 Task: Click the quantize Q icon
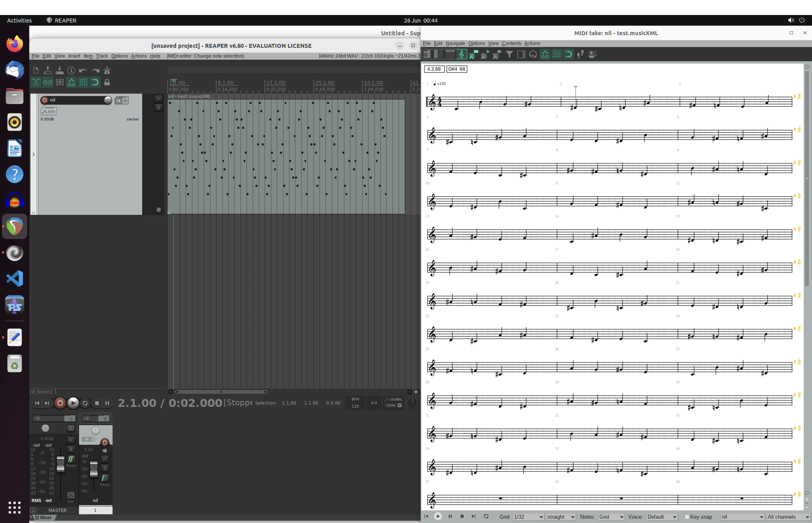(x=533, y=54)
